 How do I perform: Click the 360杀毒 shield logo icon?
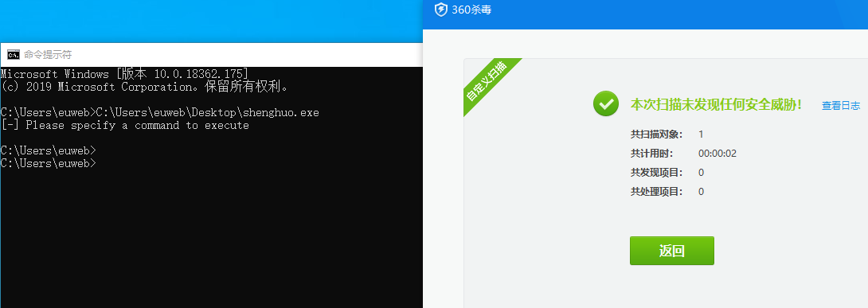point(440,10)
